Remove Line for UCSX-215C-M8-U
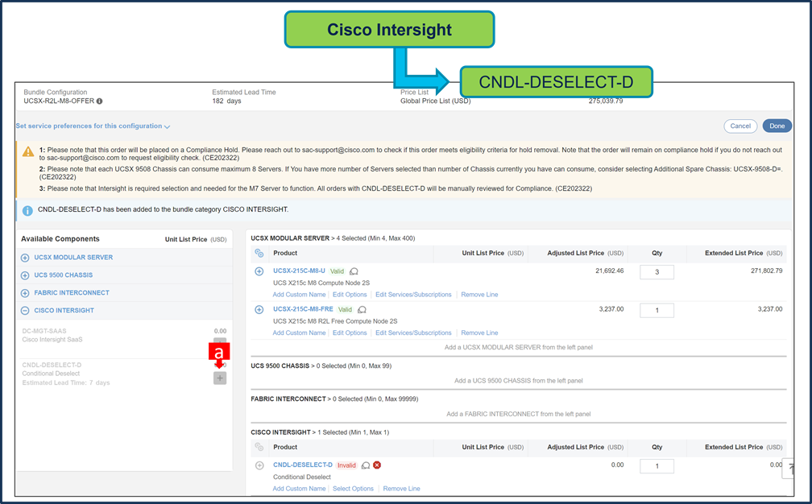Screen dimensions: 812x504 pos(479,295)
